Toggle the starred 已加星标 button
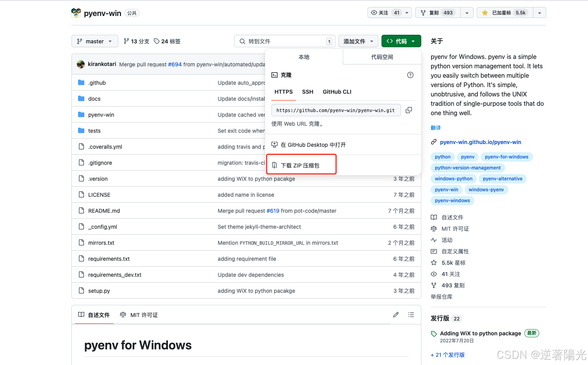 (505, 12)
